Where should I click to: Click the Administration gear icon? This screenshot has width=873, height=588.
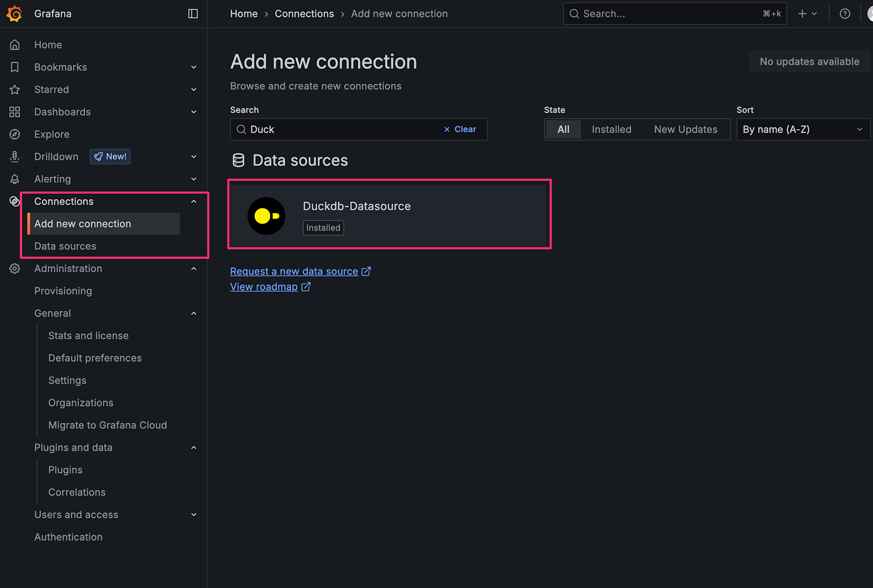point(15,268)
